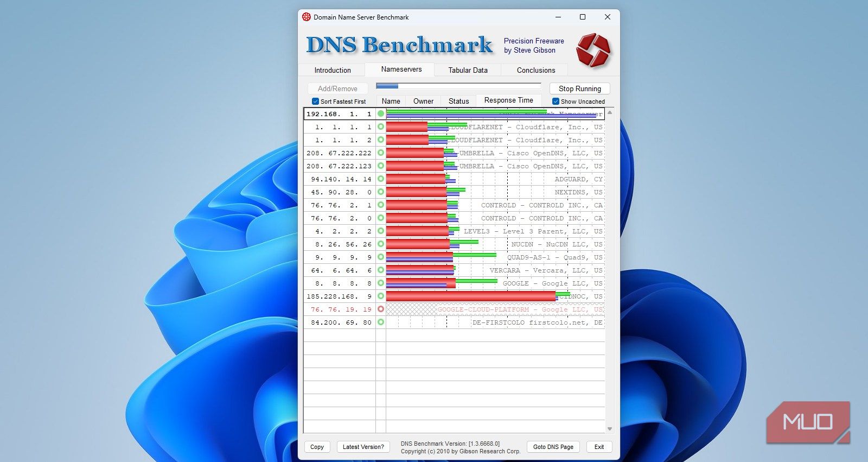Open the Introduction tab
Image resolution: width=868 pixels, height=462 pixels.
pos(333,70)
